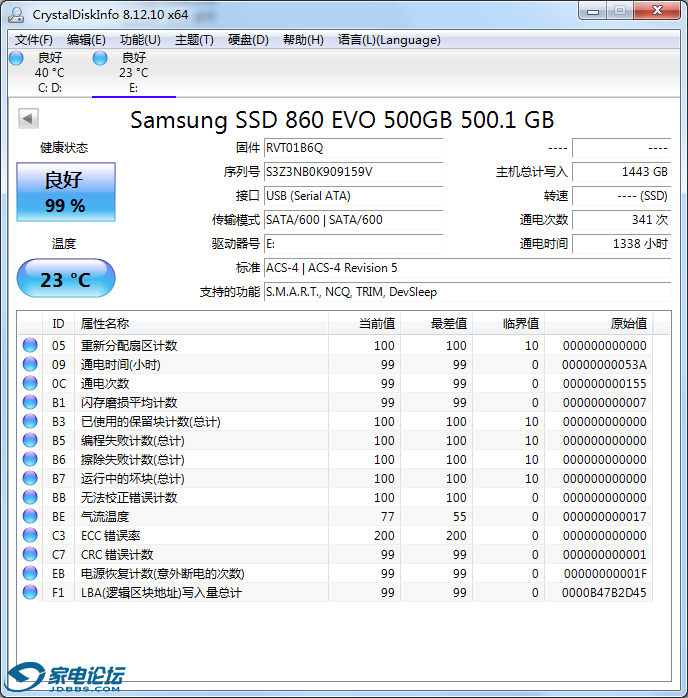Viewport: 688px width, 698px height.
Task: Click the status orb of row C7
Action: (x=30, y=554)
